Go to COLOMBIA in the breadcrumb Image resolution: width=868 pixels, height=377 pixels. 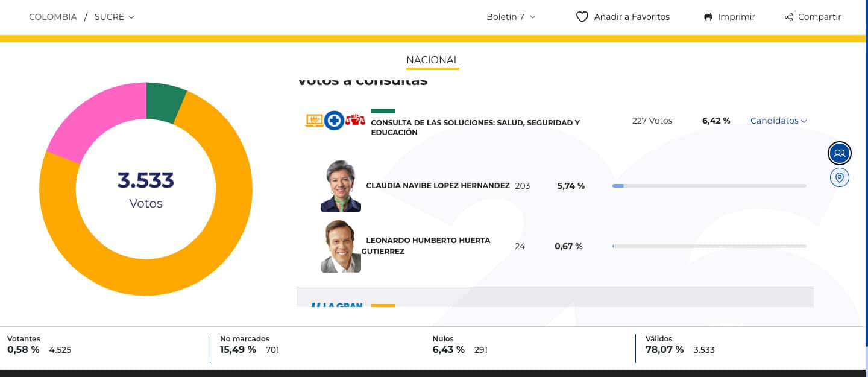(53, 17)
